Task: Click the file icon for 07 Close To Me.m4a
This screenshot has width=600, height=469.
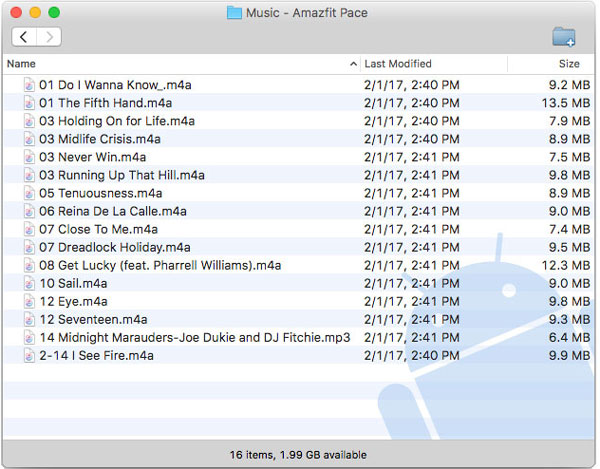Action: point(29,230)
